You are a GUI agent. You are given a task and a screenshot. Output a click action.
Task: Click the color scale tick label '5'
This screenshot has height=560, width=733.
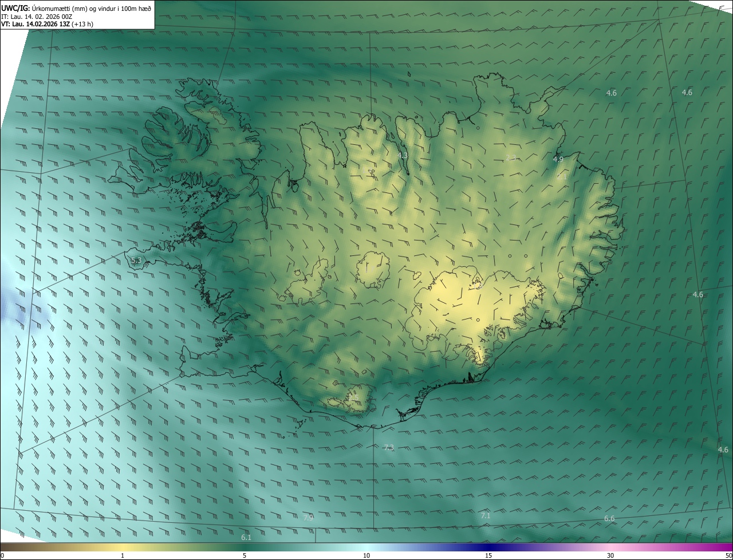(x=245, y=555)
